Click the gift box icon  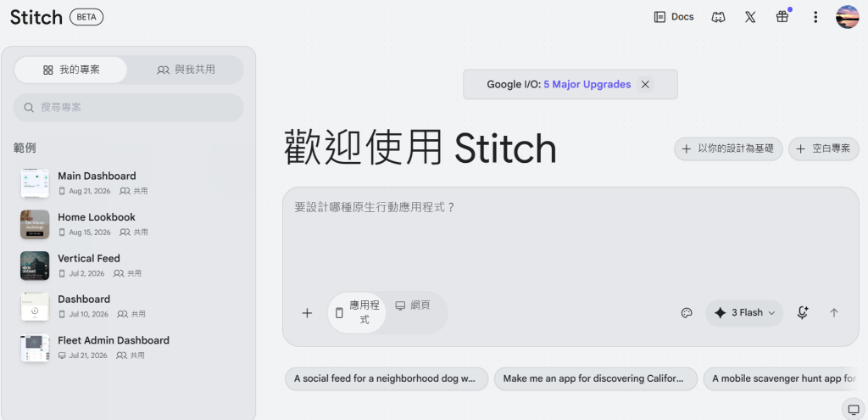(782, 17)
